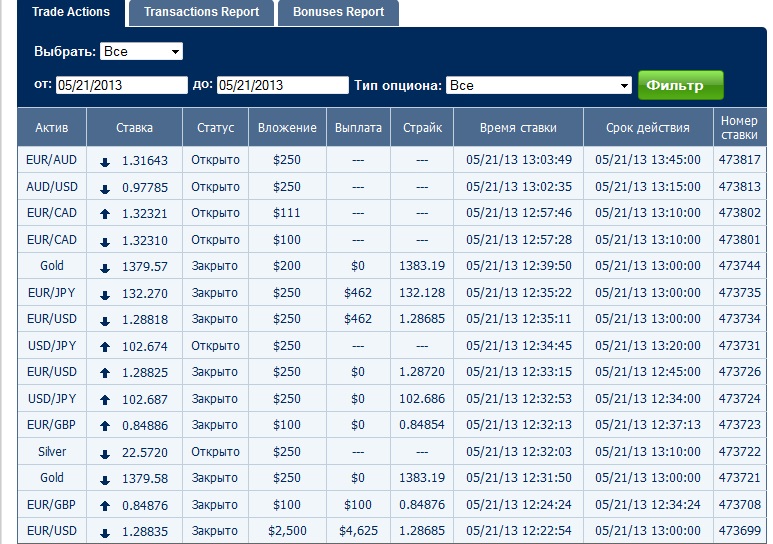Screen dimensions: 773x544
Task: Click rate value 22.5720
Action: tap(145, 452)
